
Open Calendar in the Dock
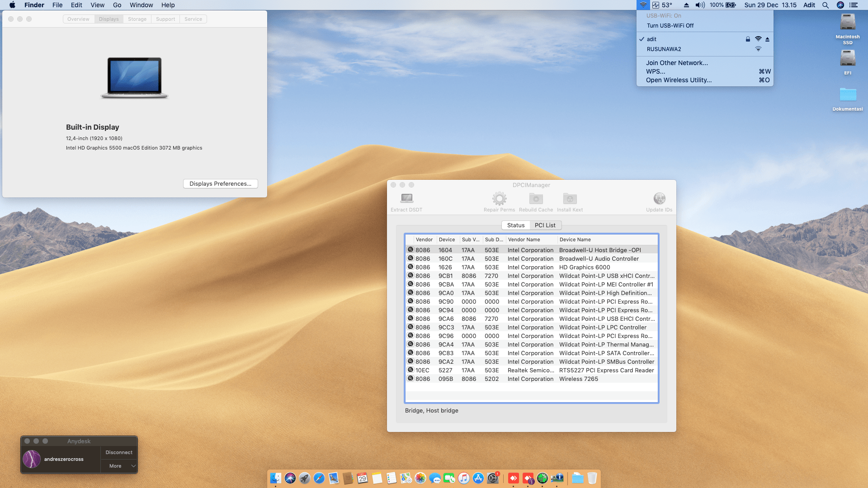click(x=363, y=478)
